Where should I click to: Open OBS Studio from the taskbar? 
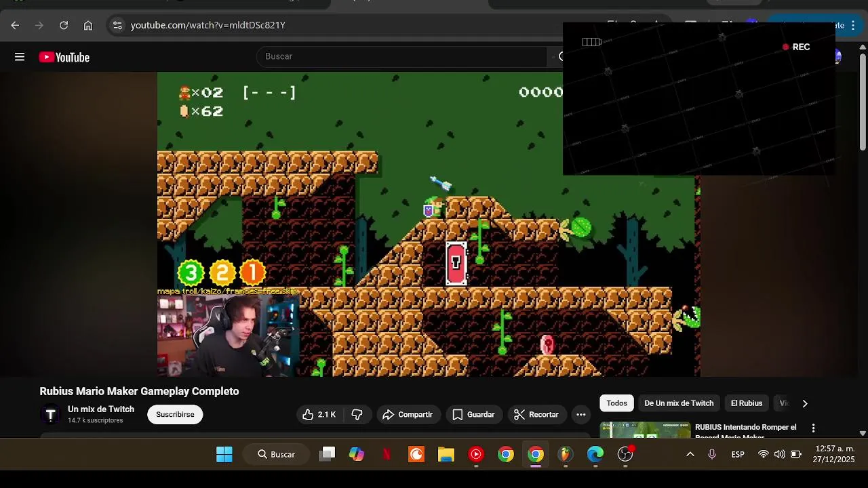[625, 454]
